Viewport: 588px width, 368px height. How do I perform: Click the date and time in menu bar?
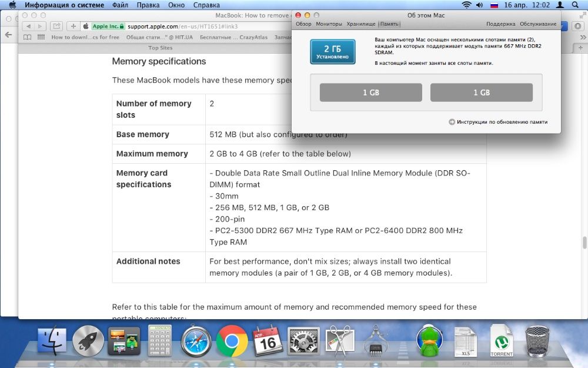point(527,5)
